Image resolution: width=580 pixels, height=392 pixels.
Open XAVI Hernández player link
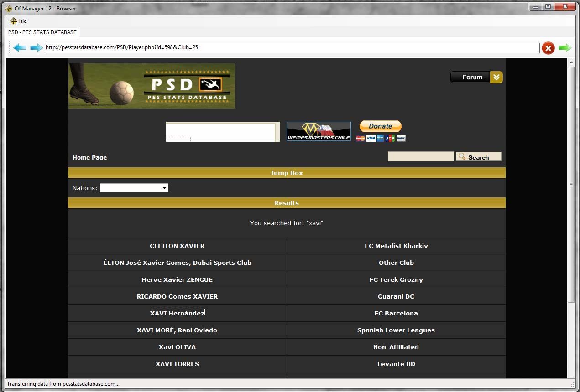coord(177,314)
